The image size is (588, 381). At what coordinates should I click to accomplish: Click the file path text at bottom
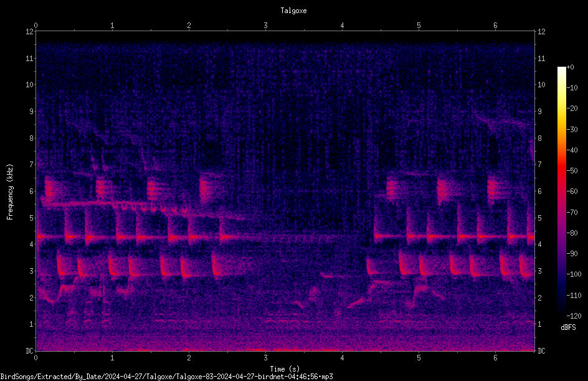166,377
